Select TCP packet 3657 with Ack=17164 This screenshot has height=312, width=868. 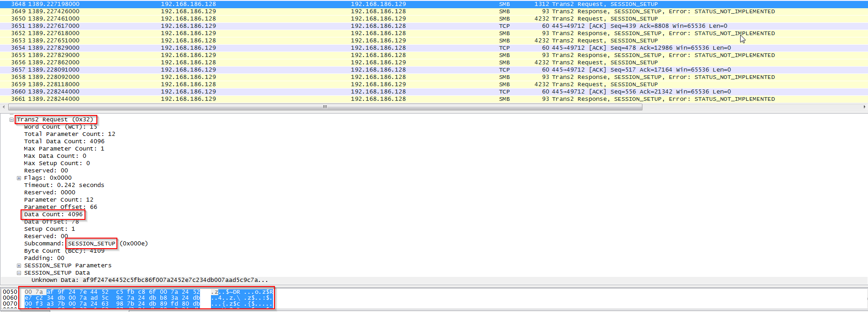click(434, 70)
